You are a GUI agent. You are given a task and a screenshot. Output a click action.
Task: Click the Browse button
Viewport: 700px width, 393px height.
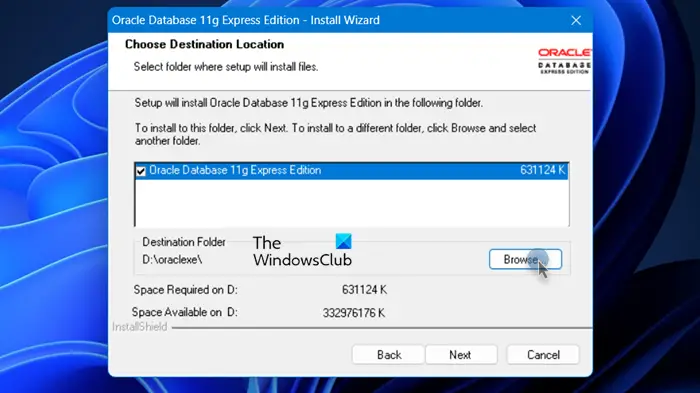(525, 259)
